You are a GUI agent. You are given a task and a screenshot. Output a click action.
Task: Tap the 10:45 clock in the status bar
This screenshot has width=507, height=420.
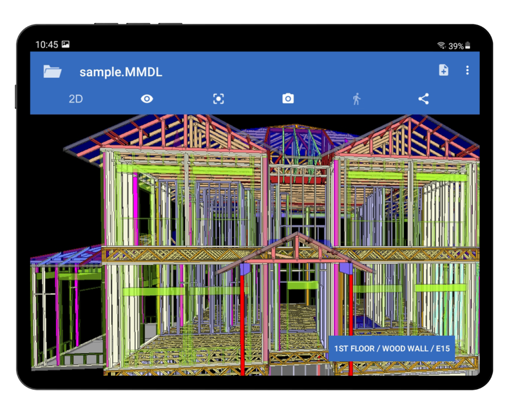click(x=47, y=45)
